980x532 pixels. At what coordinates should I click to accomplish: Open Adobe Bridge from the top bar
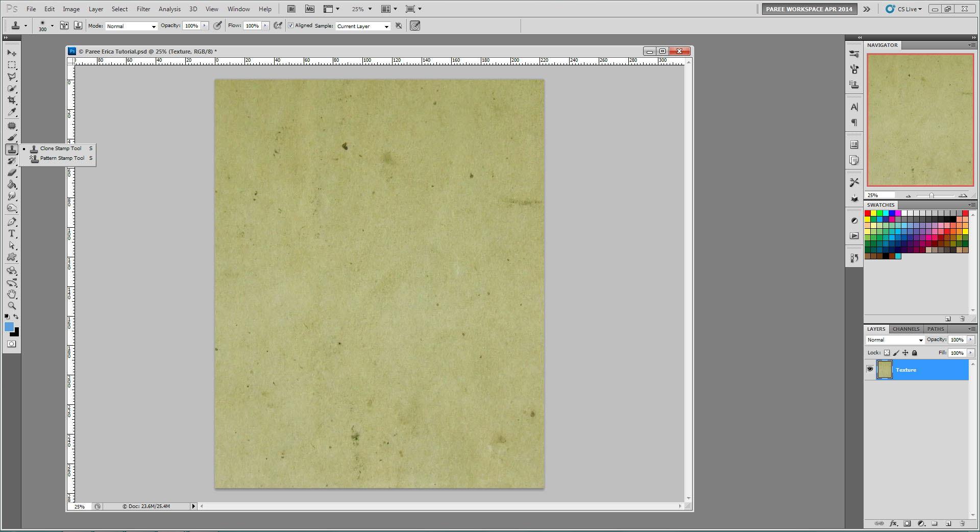[291, 9]
